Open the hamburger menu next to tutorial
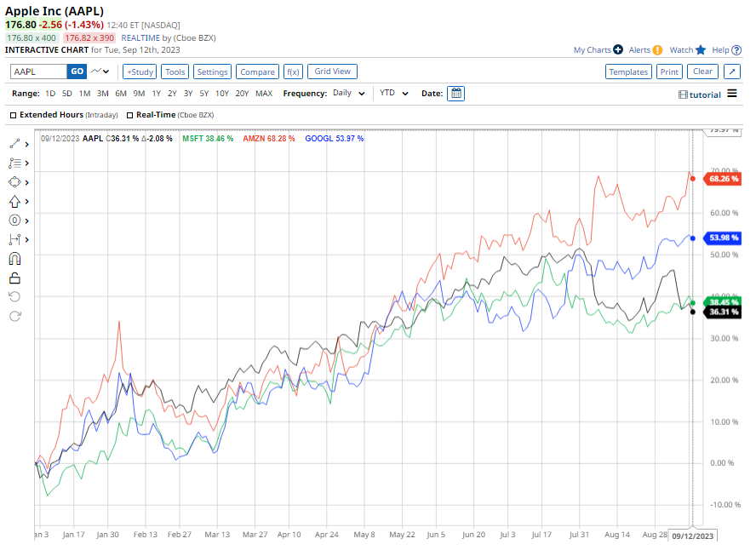The width and height of the screenshot is (756, 550). tap(732, 94)
